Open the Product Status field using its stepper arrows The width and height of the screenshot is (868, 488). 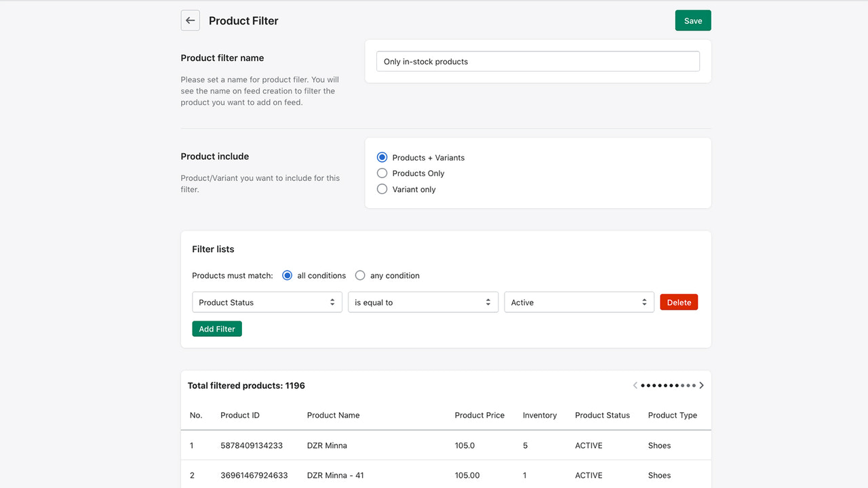(x=332, y=302)
